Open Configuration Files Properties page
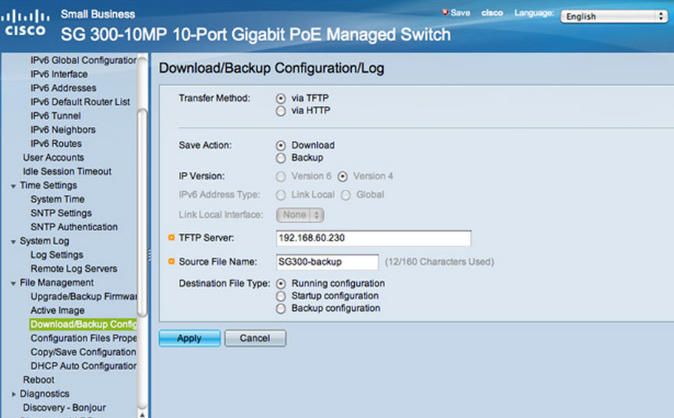Viewport: 674px width, 418px height. coord(83,338)
